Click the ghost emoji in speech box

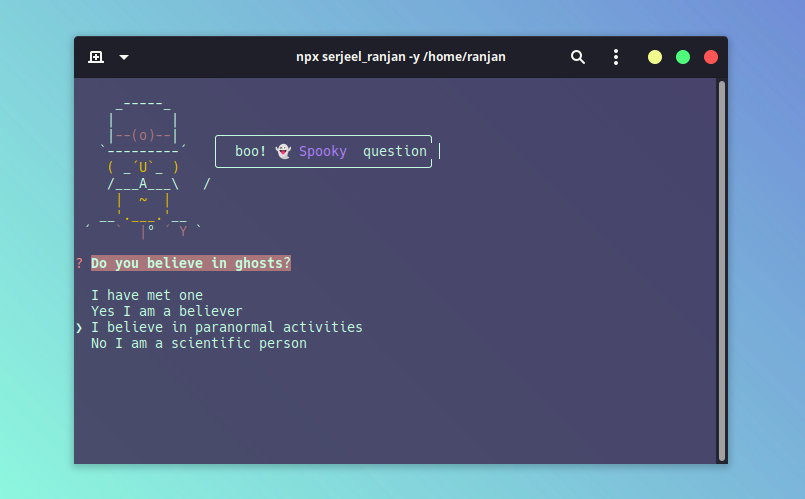coord(283,151)
